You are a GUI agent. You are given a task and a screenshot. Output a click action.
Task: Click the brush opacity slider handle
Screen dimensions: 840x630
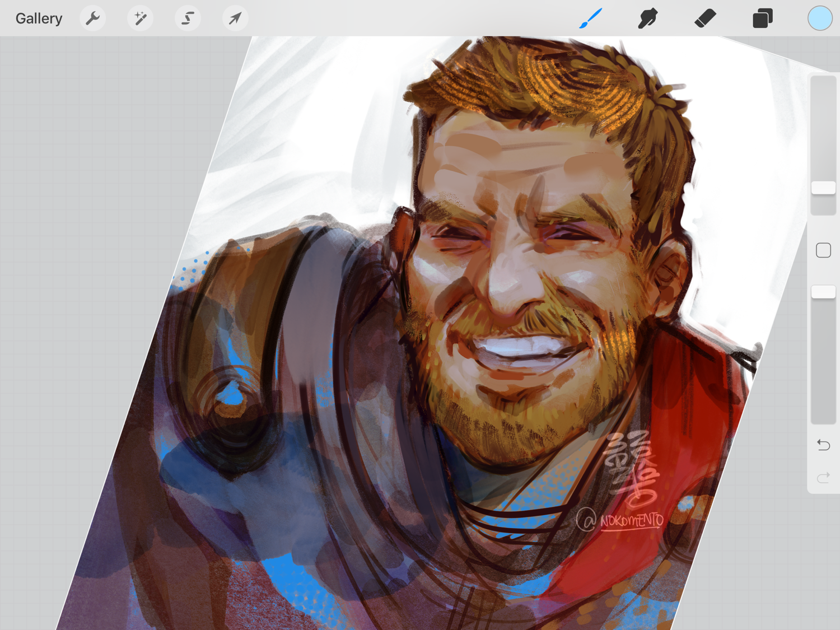823,292
